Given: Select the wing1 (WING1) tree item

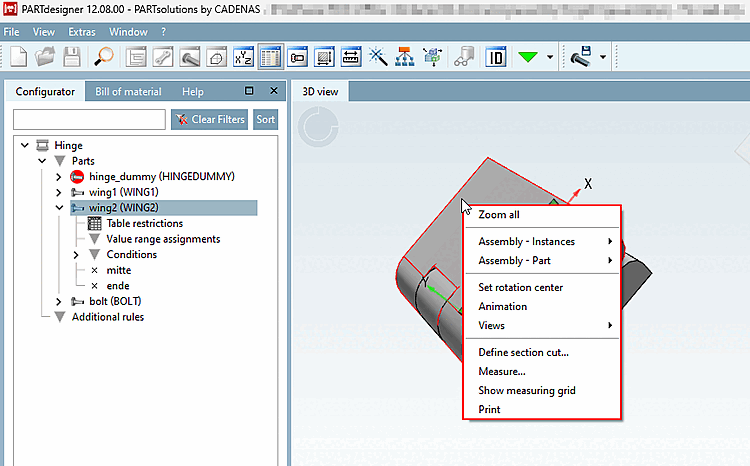Looking at the screenshot, I should pos(123,192).
